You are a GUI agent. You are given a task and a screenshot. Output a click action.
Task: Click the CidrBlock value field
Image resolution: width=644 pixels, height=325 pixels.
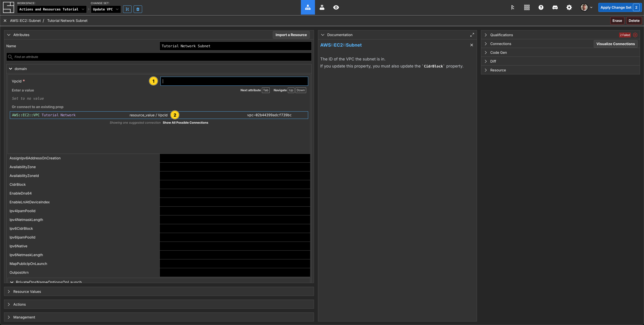[235, 184]
